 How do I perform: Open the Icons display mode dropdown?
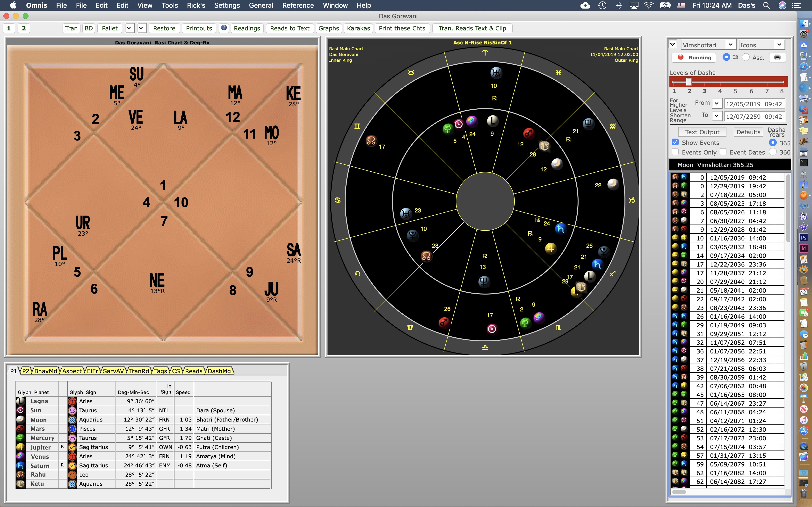[761, 45]
